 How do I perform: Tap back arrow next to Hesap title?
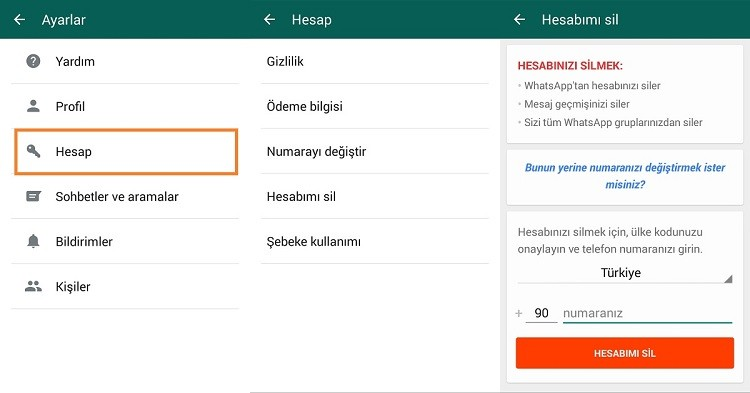tap(269, 20)
